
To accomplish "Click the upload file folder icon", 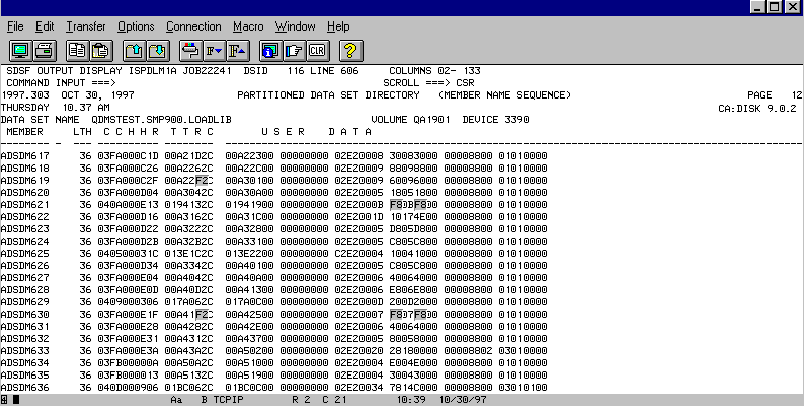I will coord(134,51).
